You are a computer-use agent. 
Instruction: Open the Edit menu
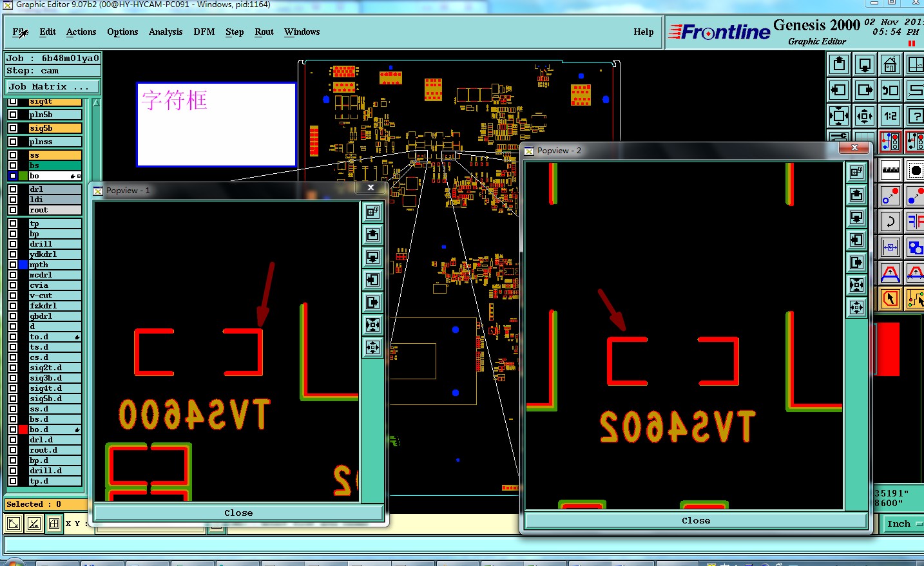pyautogui.click(x=48, y=32)
